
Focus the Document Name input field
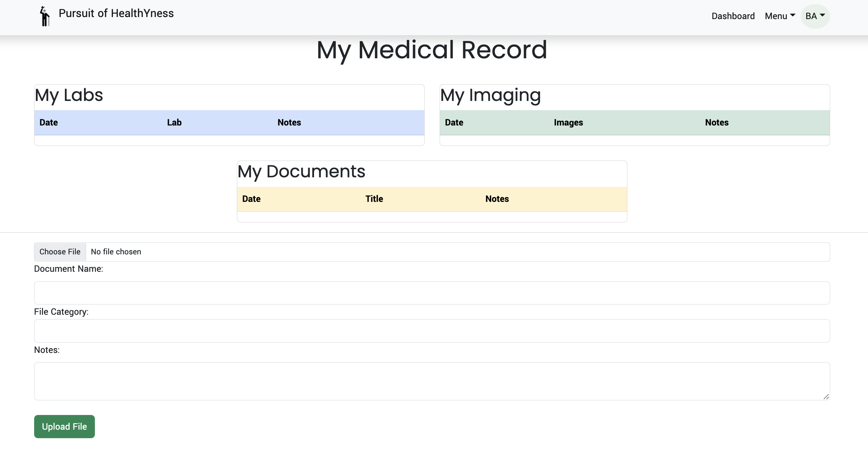point(432,293)
